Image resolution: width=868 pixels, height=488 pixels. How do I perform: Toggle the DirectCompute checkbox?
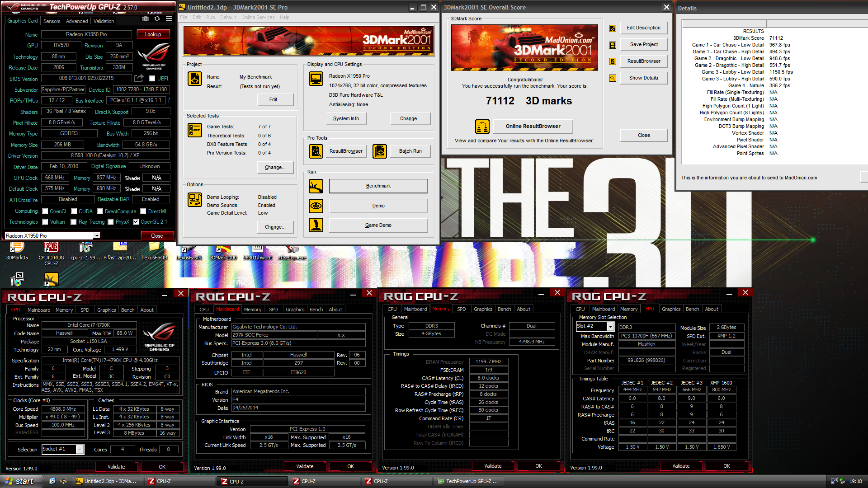[100, 211]
